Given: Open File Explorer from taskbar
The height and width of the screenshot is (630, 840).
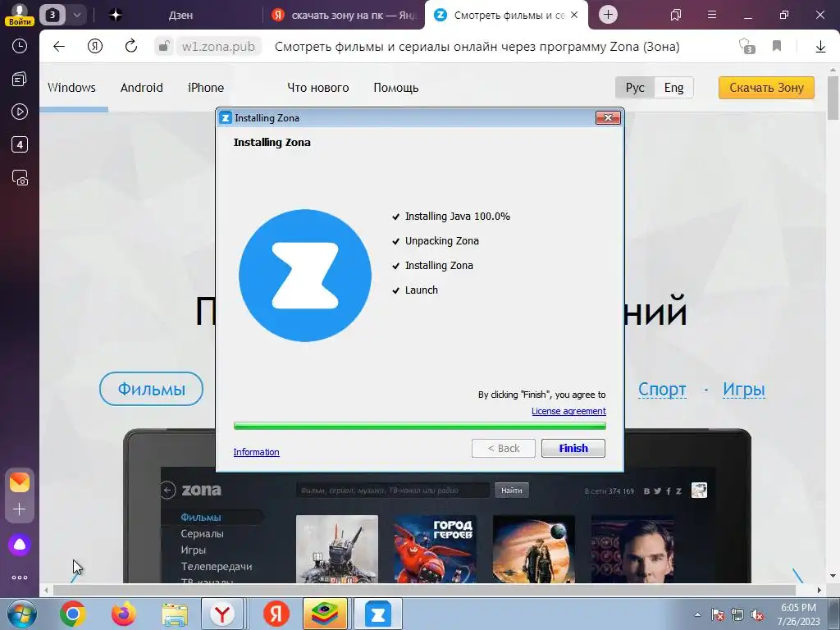Looking at the screenshot, I should pyautogui.click(x=175, y=614).
